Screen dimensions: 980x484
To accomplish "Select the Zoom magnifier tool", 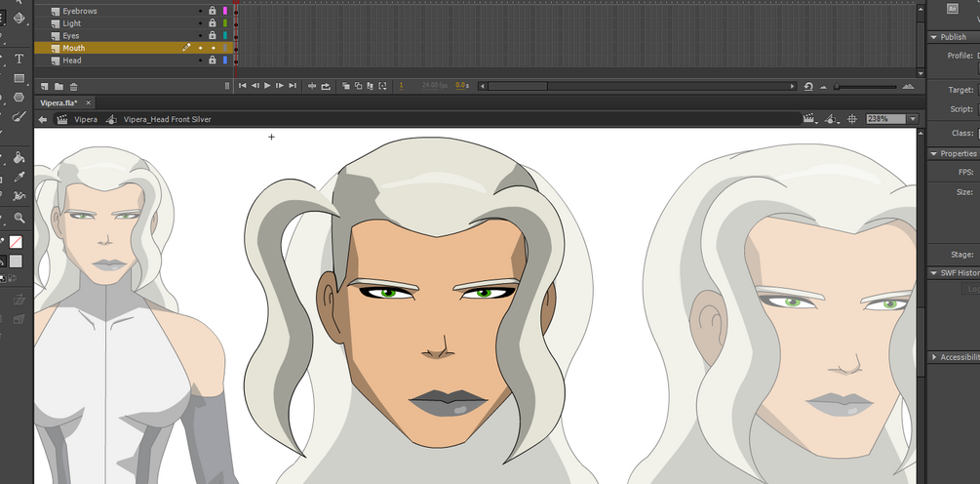I will coord(20,218).
